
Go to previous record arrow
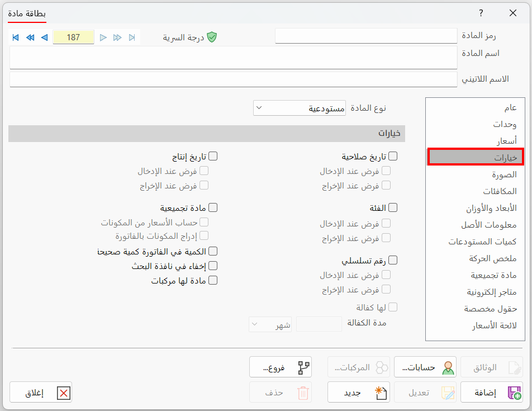pyautogui.click(x=45, y=37)
